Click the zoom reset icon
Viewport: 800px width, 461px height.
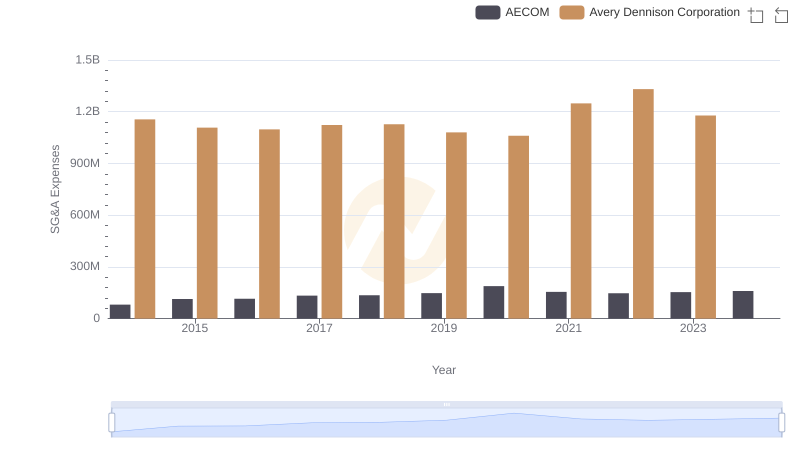781,15
